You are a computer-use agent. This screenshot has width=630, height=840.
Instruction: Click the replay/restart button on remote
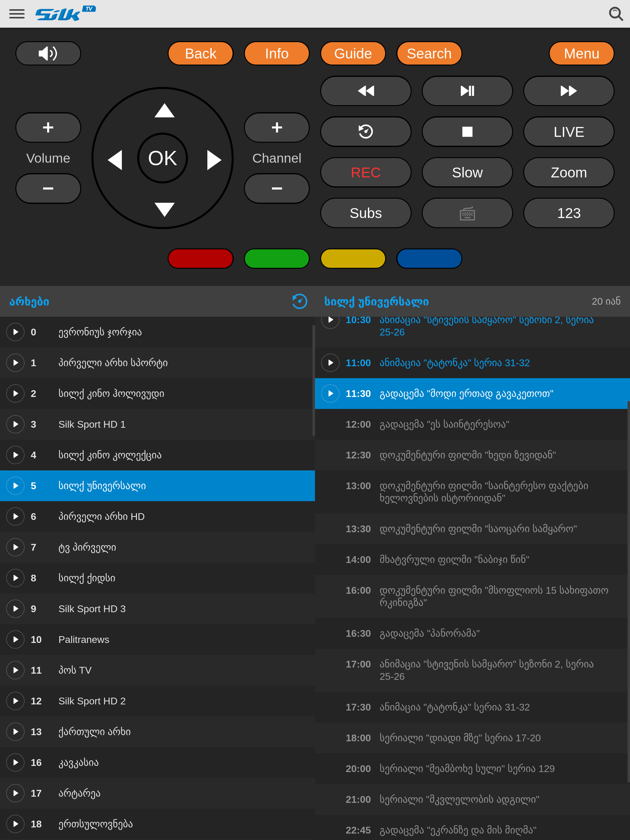point(365,131)
